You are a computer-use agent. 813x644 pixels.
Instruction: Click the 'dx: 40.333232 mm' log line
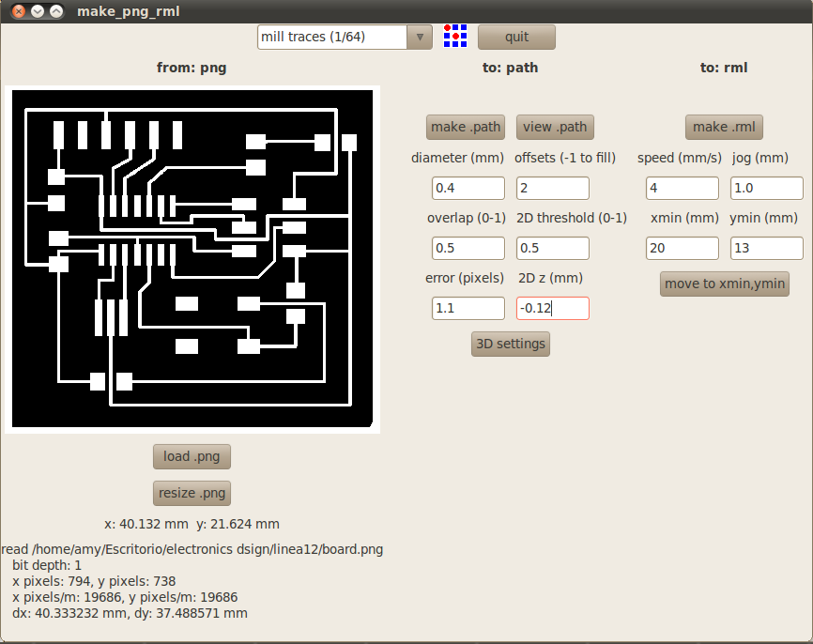click(130, 613)
